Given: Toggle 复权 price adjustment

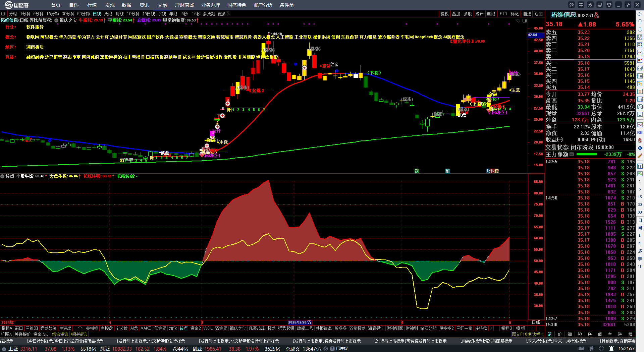Looking at the screenshot, I should coord(444,14).
